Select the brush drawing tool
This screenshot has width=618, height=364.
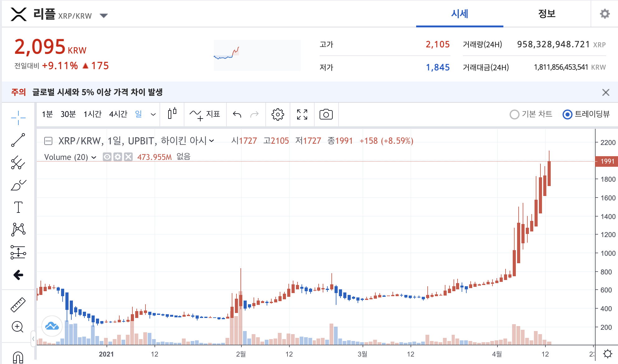coord(18,185)
